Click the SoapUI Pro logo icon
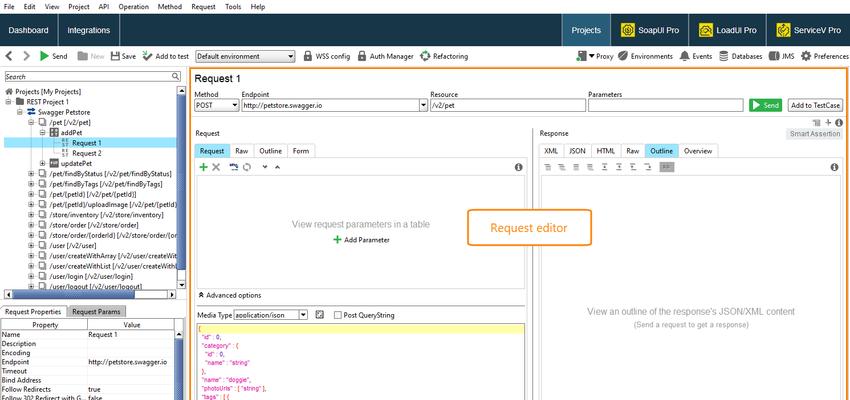 point(628,30)
